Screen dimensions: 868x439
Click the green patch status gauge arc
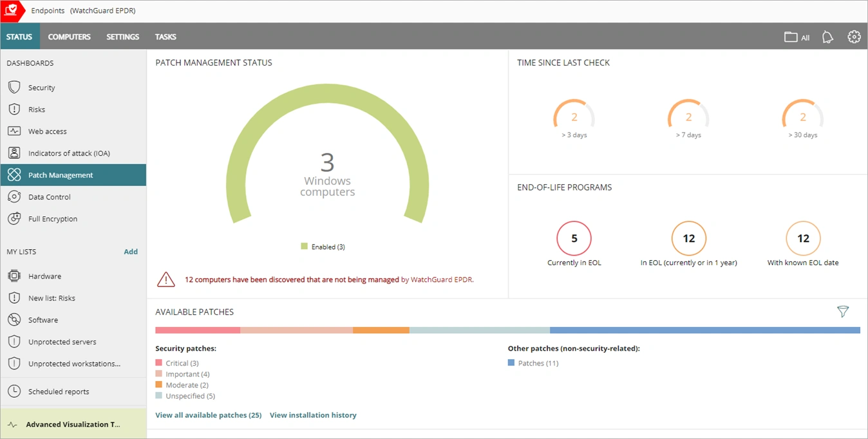point(327,94)
